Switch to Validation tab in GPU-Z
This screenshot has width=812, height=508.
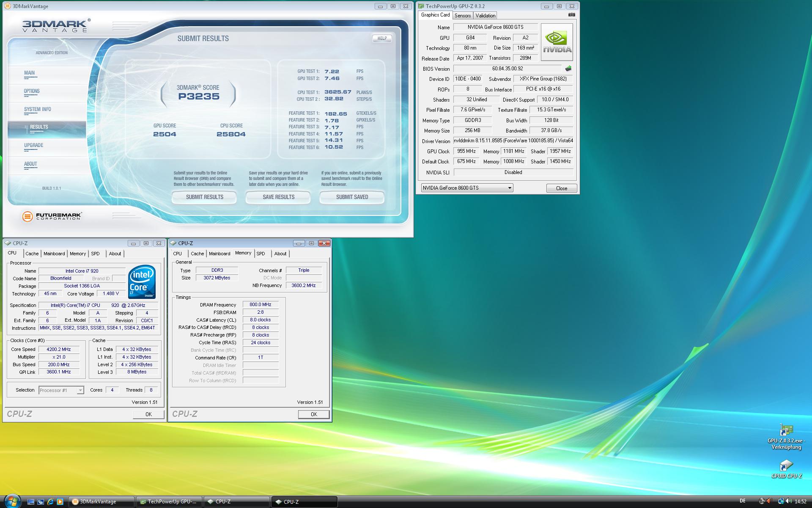click(x=485, y=16)
